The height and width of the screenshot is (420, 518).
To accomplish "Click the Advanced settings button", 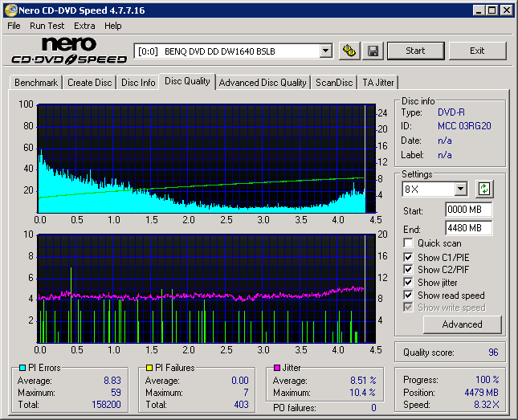I will pos(462,324).
